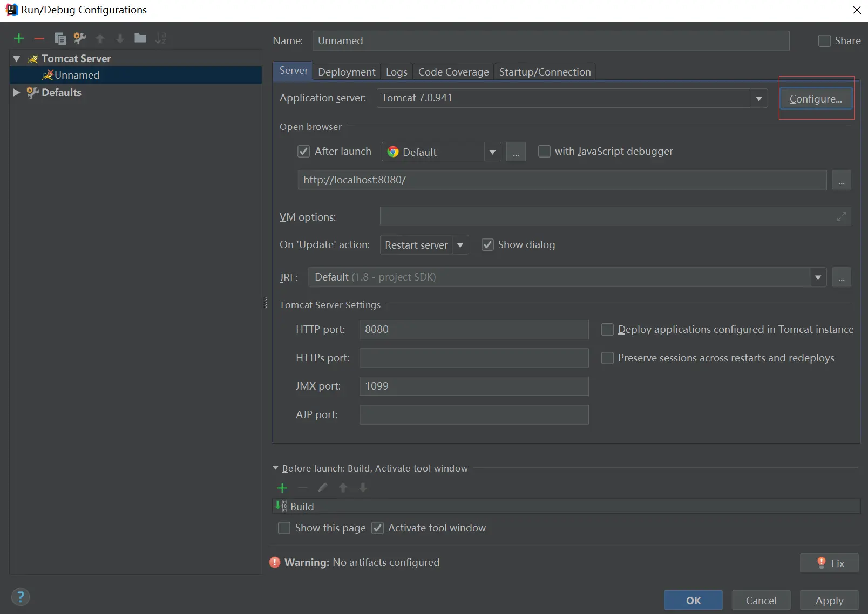Screen dimensions: 868x614
Task: Open the JRE dropdown list
Action: point(818,277)
